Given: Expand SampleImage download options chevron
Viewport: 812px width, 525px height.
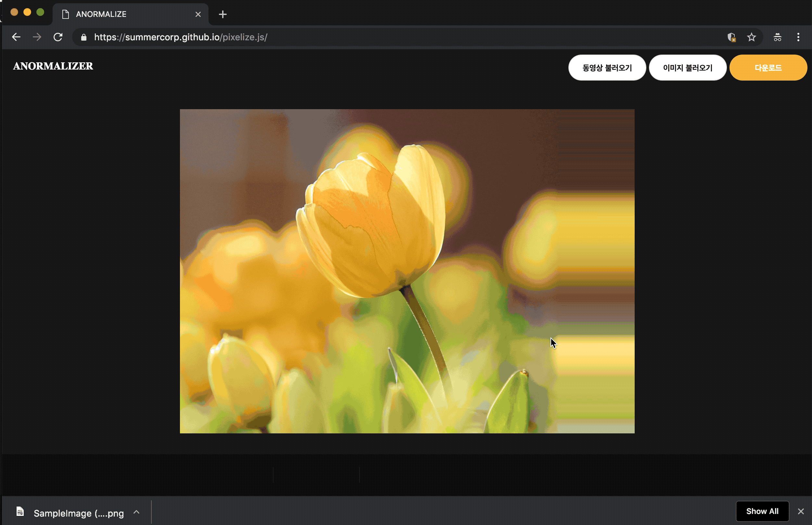Looking at the screenshot, I should coord(136,512).
